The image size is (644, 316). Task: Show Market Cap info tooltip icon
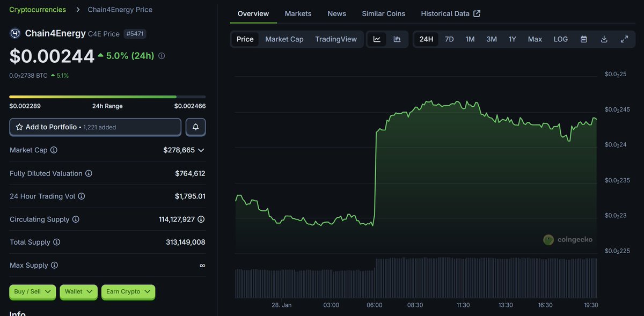[x=54, y=150]
